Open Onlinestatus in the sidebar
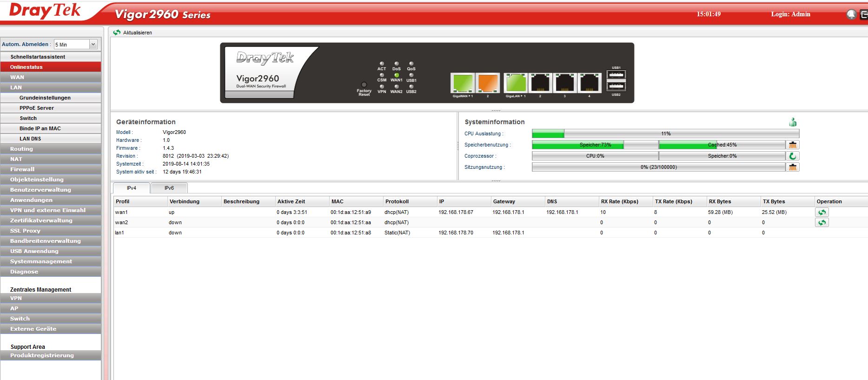The image size is (868, 380). click(x=51, y=67)
